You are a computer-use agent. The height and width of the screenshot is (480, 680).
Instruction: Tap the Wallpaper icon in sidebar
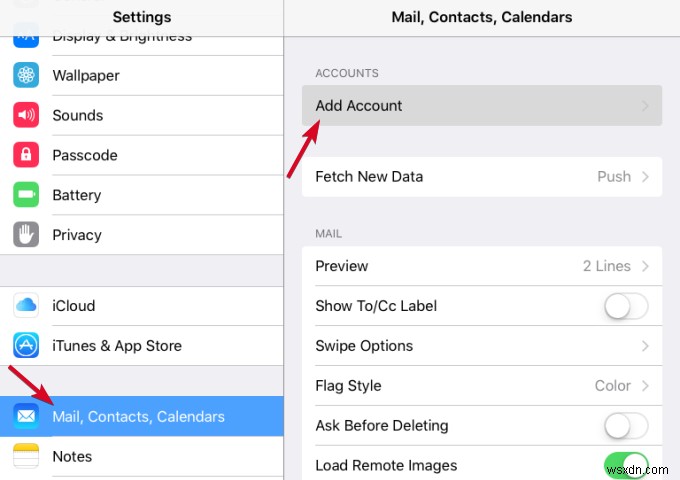point(26,75)
